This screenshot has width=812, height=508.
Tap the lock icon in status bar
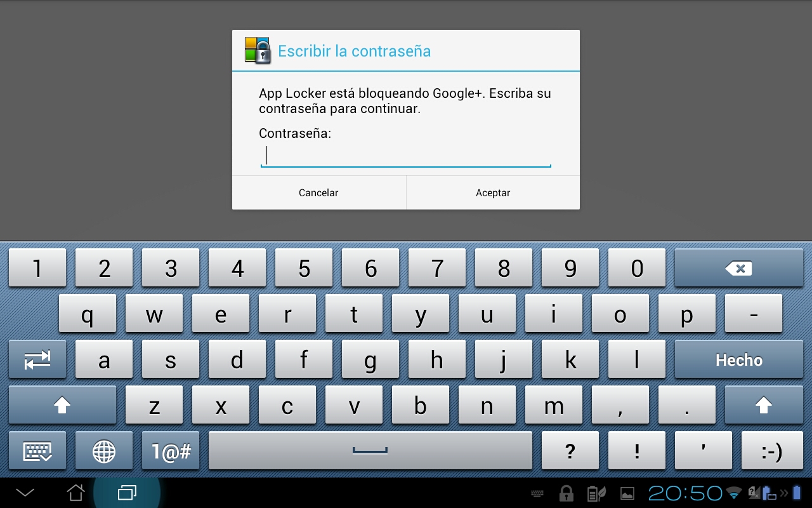566,493
